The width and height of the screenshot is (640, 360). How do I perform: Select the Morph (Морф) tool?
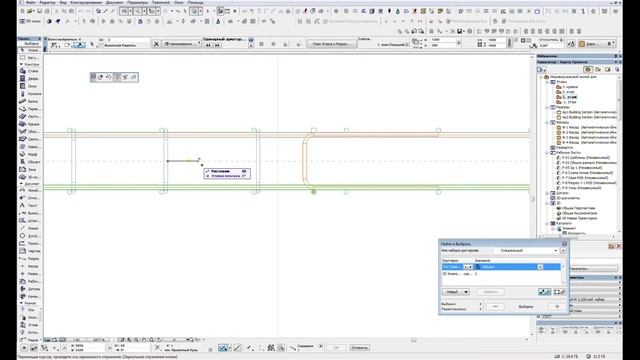pos(29,154)
